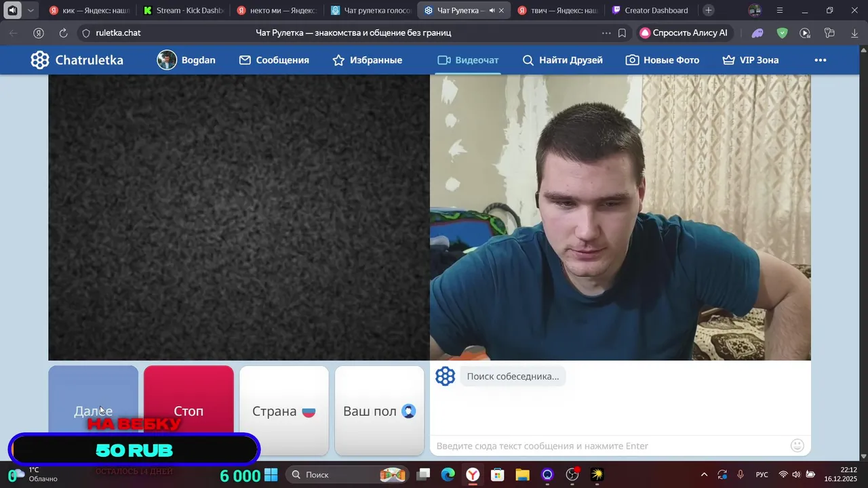Mute audio on Чат Рулетка tab

[x=492, y=10]
